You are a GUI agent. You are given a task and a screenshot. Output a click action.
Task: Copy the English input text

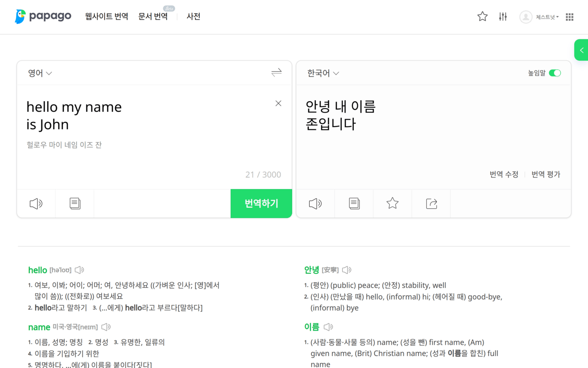(x=74, y=203)
